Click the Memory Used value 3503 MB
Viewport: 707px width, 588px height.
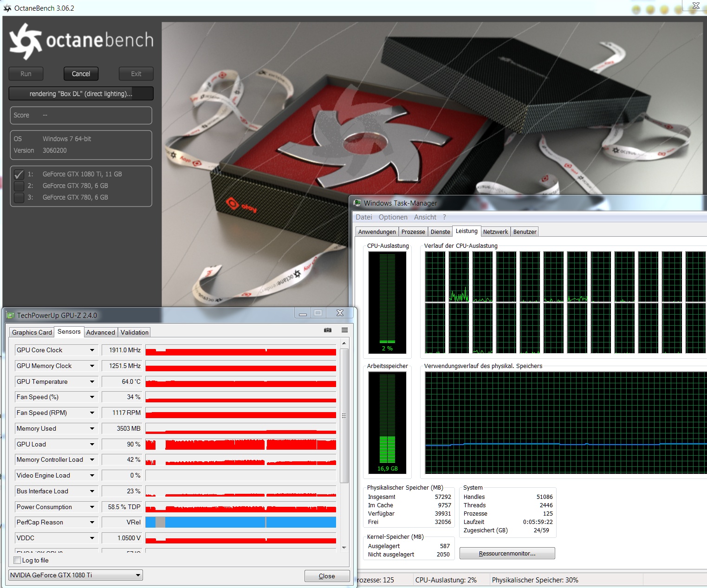coord(122,429)
